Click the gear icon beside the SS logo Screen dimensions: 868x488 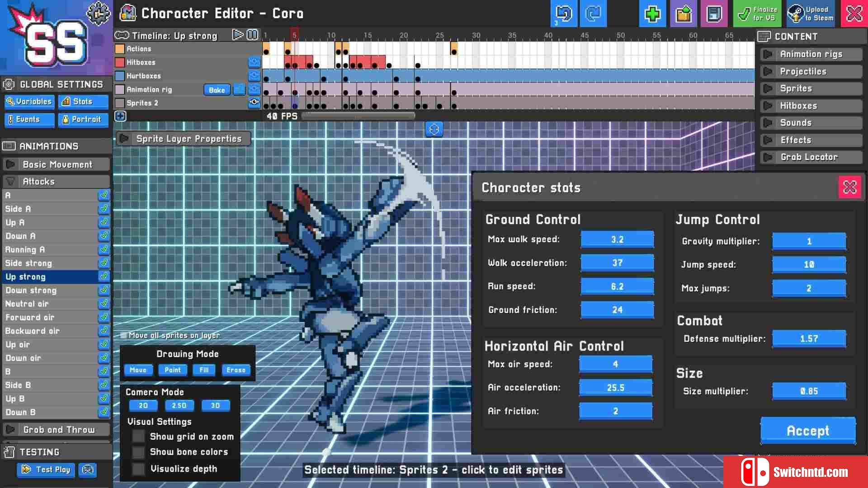click(99, 13)
